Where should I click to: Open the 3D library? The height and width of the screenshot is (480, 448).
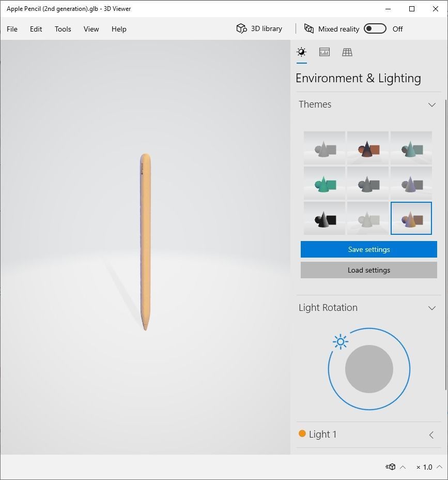259,29
